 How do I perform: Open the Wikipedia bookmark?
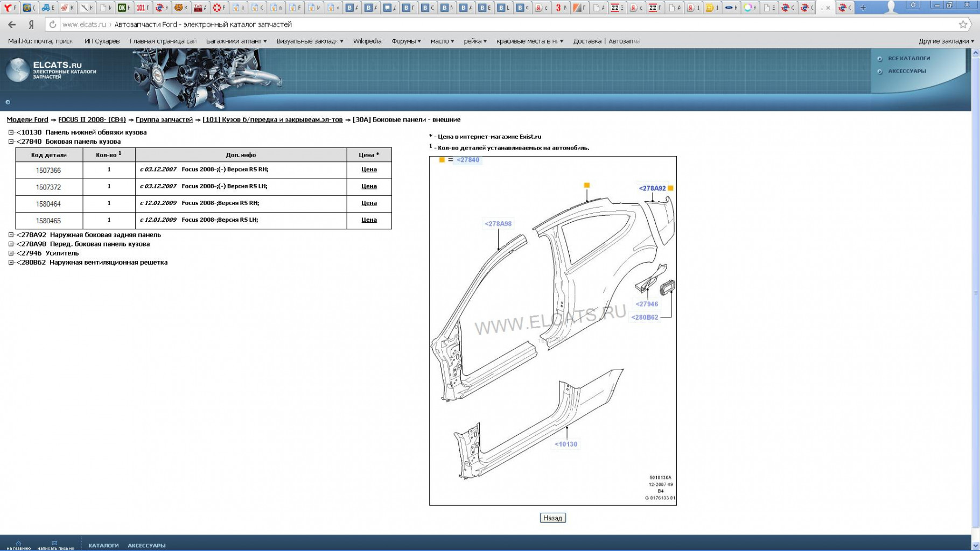367,41
